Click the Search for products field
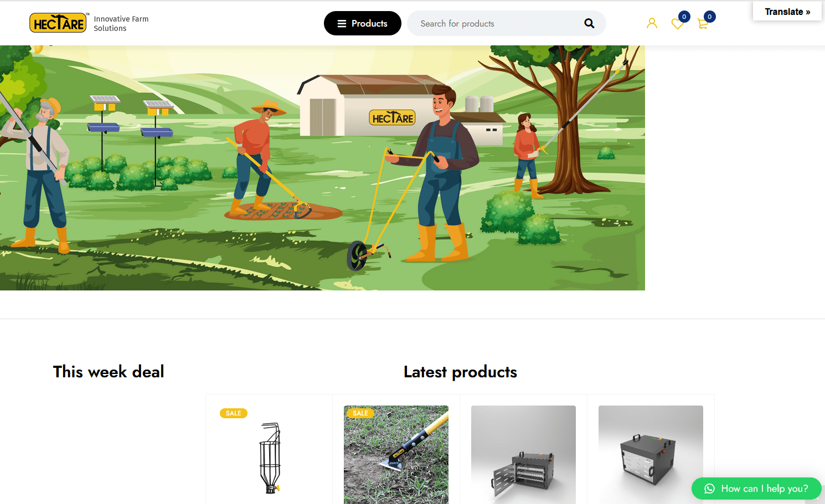 coord(498,23)
